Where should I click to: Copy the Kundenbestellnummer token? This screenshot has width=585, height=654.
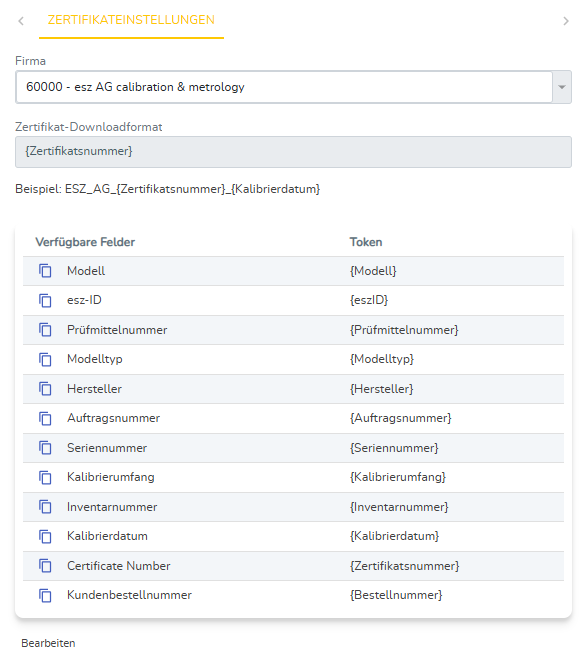(x=45, y=595)
